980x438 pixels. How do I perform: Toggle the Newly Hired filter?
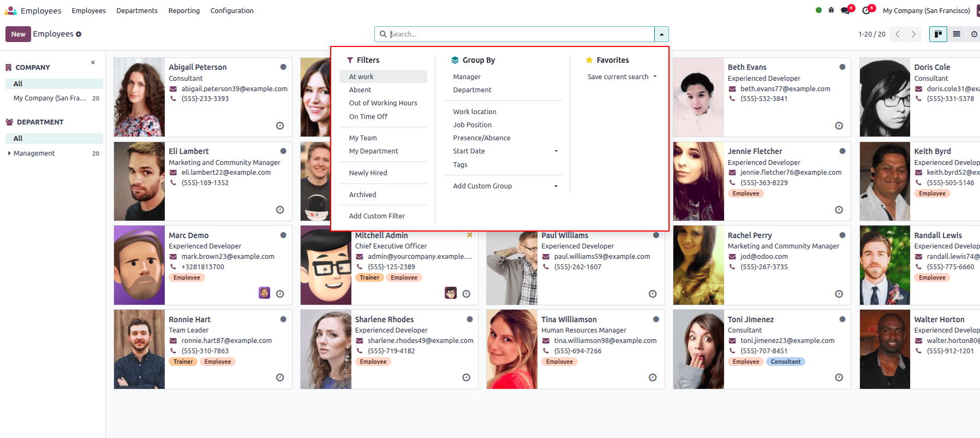pyautogui.click(x=383, y=173)
